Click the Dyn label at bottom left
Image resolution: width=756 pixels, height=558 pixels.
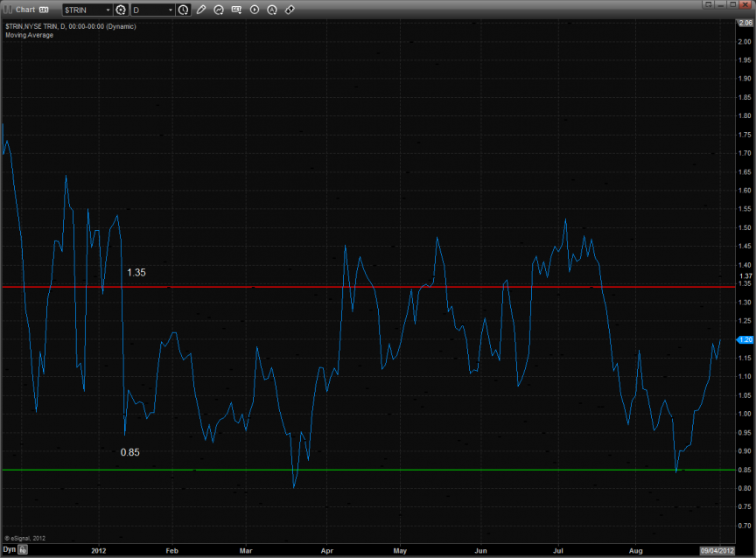[9, 550]
